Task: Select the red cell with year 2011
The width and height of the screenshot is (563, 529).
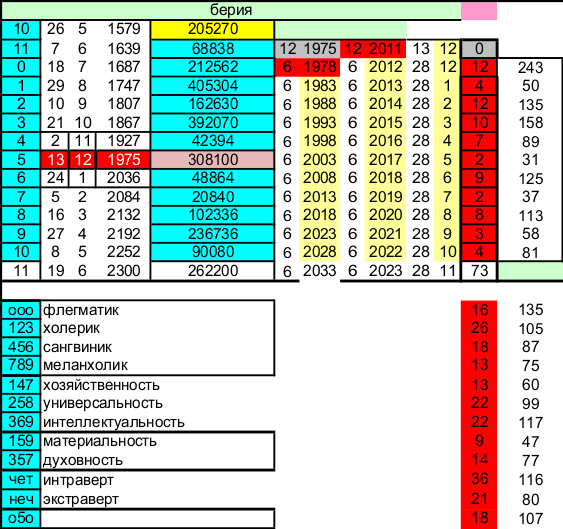Action: [x=373, y=49]
